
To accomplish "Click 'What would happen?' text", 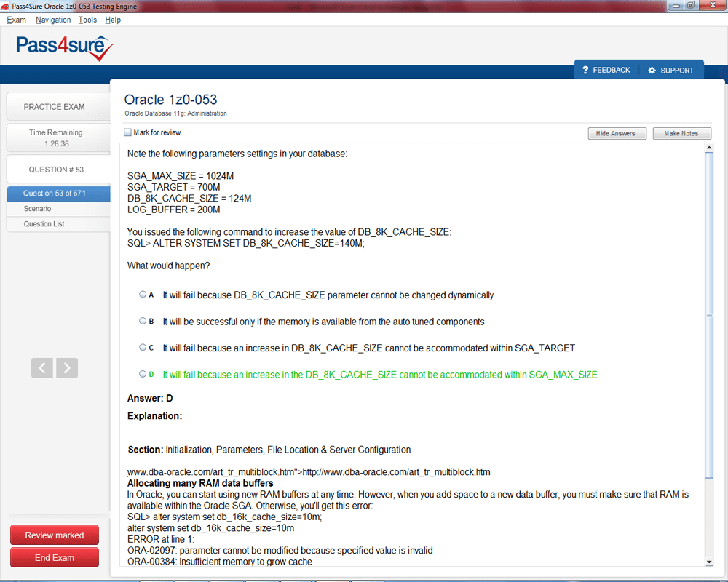I will (169, 266).
